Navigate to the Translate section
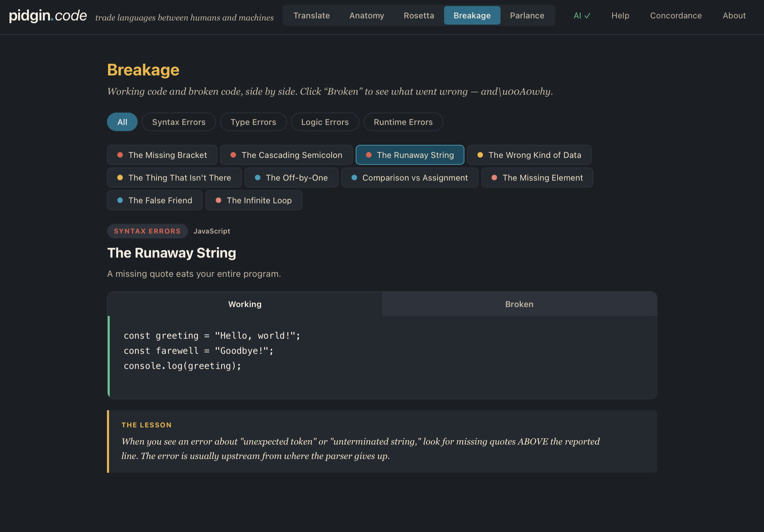Screen dimensions: 764x532 (311, 15)
